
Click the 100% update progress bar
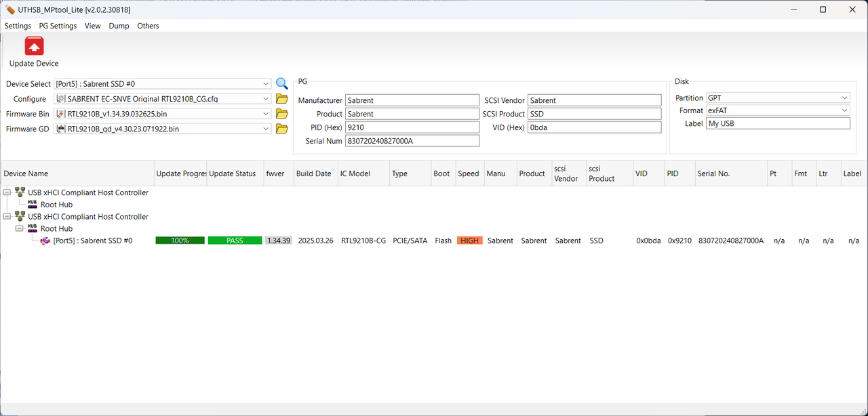[180, 241]
